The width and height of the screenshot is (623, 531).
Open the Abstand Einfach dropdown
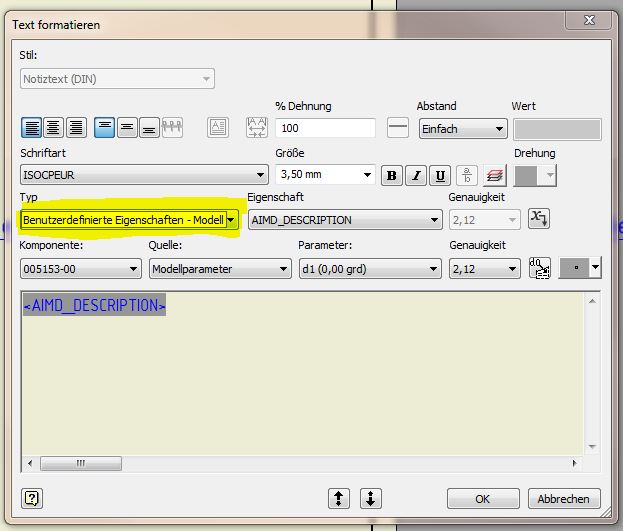(x=463, y=129)
